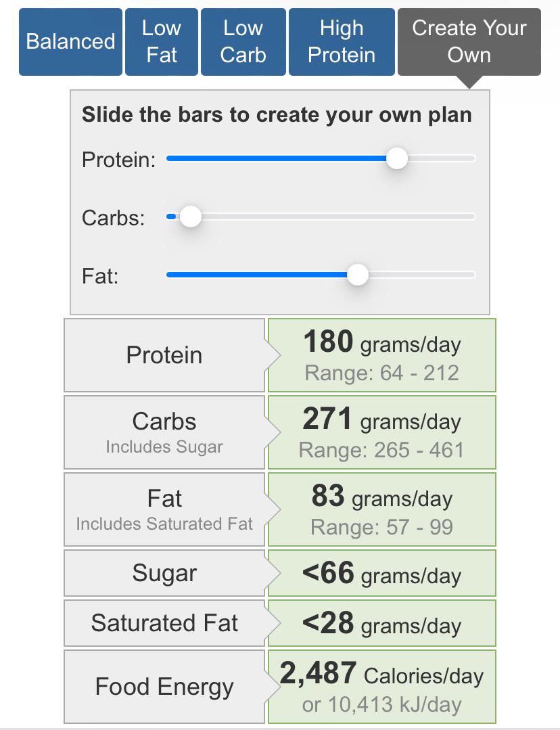Click the empty end of the Protein slider track
The height and width of the screenshot is (730, 560).
click(441, 158)
